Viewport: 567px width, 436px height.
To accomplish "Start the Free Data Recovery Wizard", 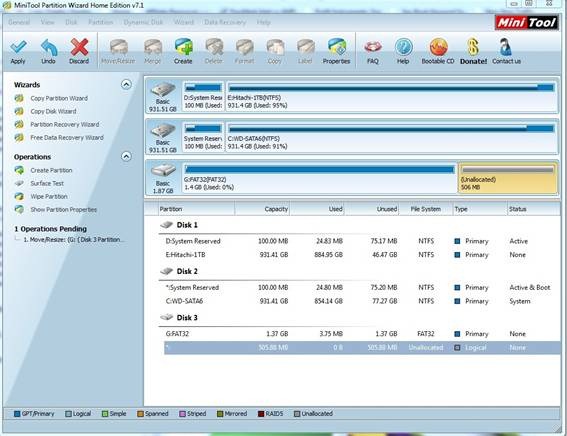I will click(67, 138).
